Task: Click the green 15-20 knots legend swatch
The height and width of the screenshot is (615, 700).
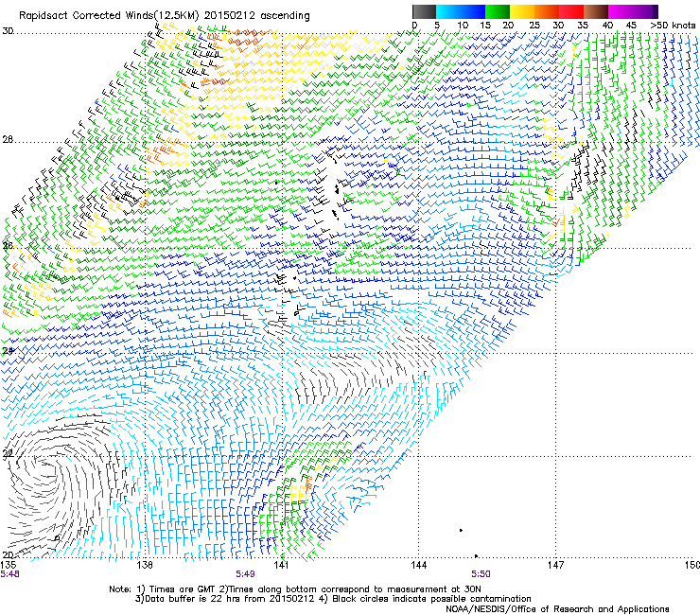Action: (498, 11)
